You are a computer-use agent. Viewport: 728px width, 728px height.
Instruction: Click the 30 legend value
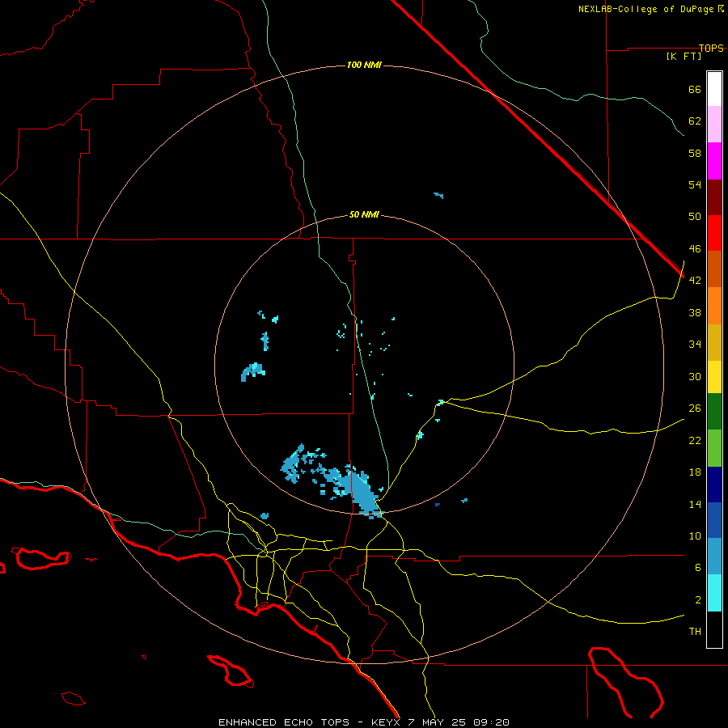point(695,376)
